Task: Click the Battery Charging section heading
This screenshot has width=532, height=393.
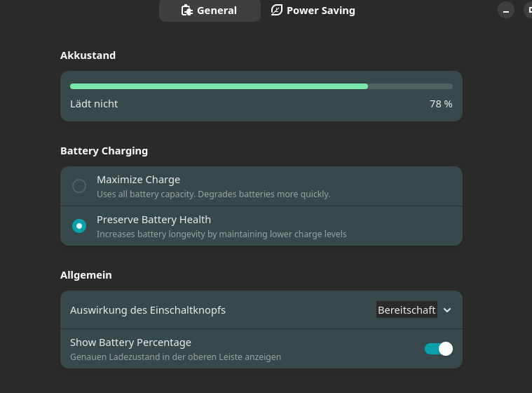Action: (x=104, y=151)
